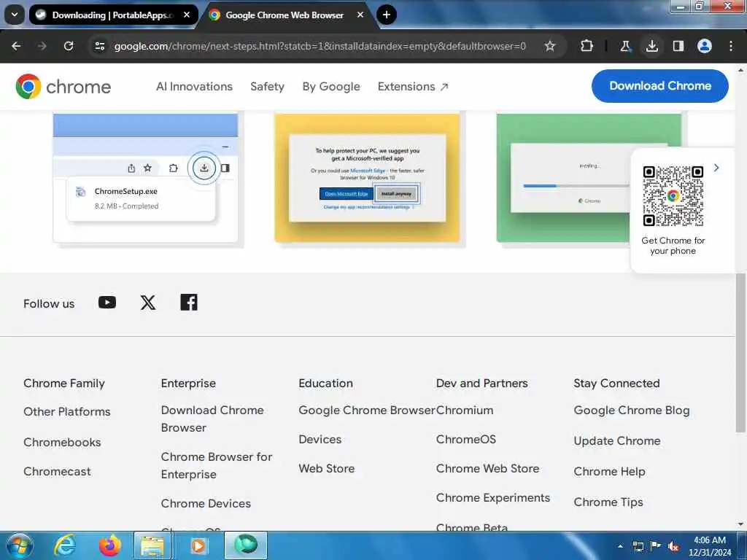This screenshot has height=560, width=747.
Task: Open the tab search dropdown arrow
Action: pos(15,15)
